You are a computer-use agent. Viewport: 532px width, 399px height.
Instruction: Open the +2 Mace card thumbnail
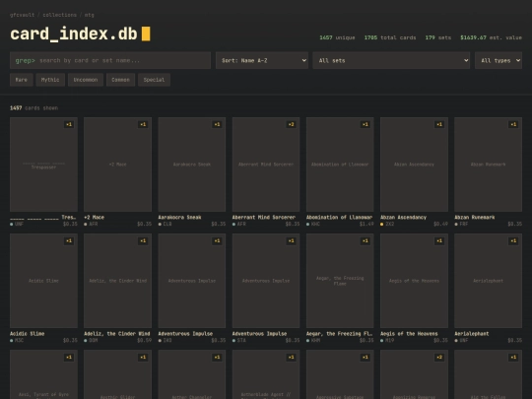[x=118, y=165]
